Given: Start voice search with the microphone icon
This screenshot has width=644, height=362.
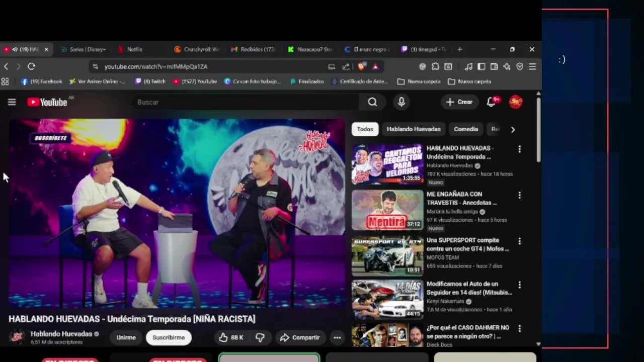Looking at the screenshot, I should [x=401, y=102].
